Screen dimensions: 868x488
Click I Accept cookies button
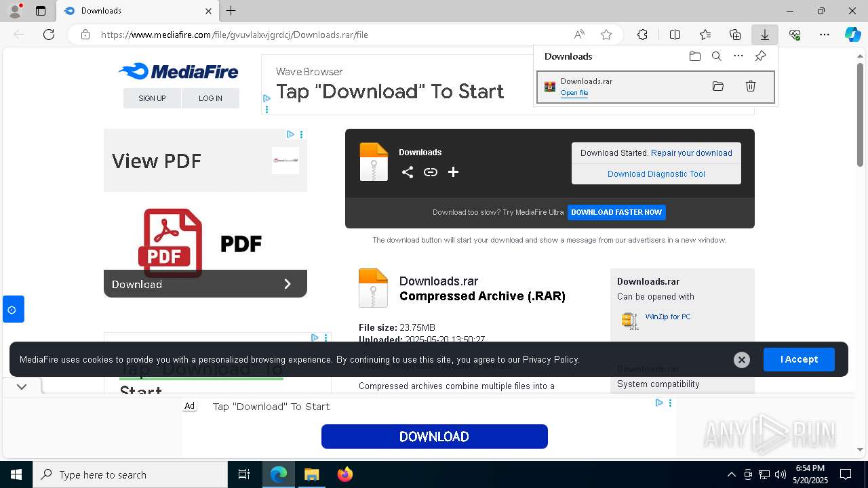coord(799,359)
